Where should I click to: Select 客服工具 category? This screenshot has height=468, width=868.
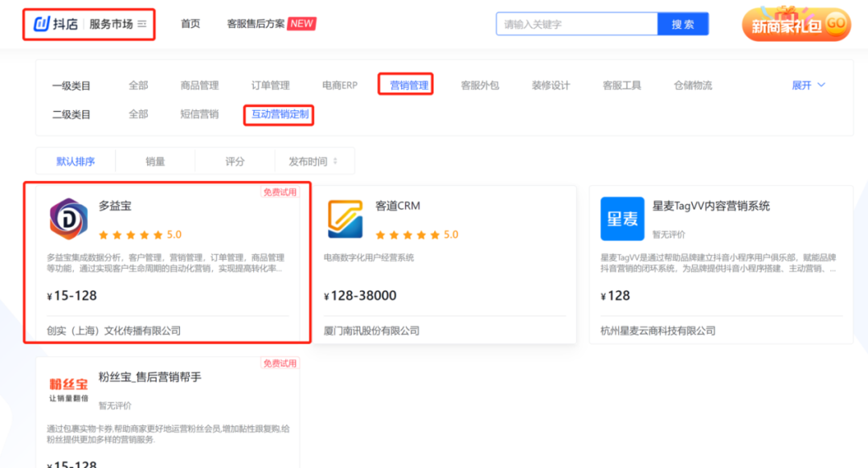[621, 85]
